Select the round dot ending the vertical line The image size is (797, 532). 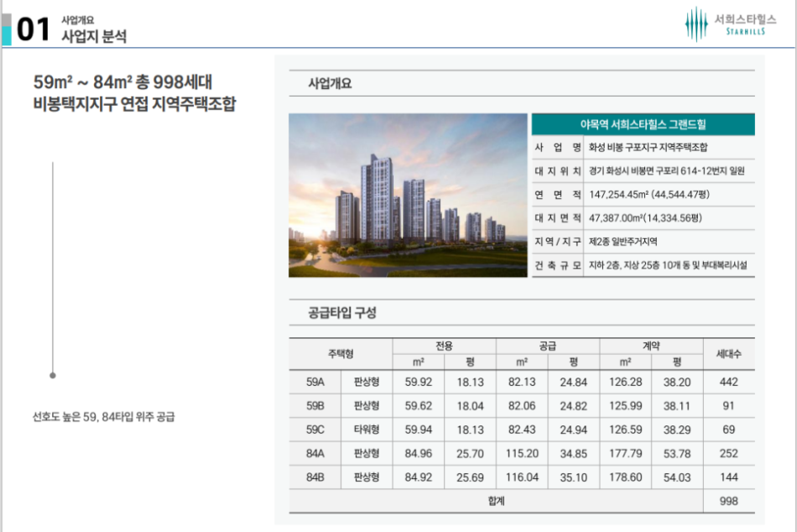53,376
